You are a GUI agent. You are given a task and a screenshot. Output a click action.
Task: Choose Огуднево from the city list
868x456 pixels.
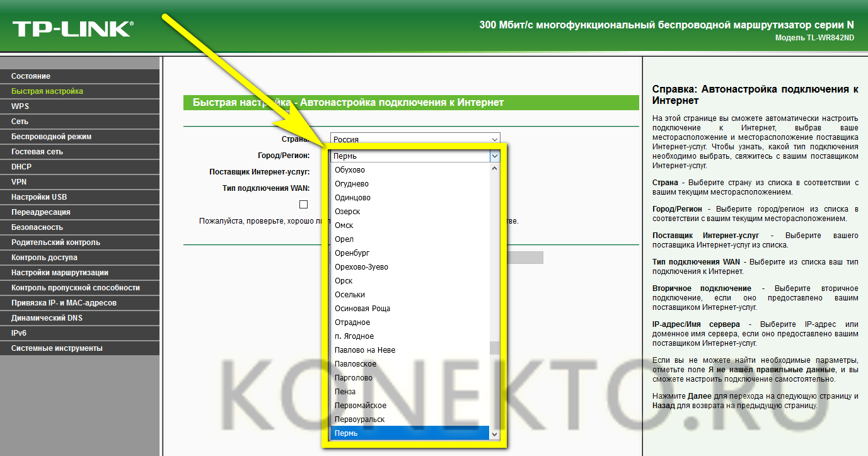click(x=410, y=184)
